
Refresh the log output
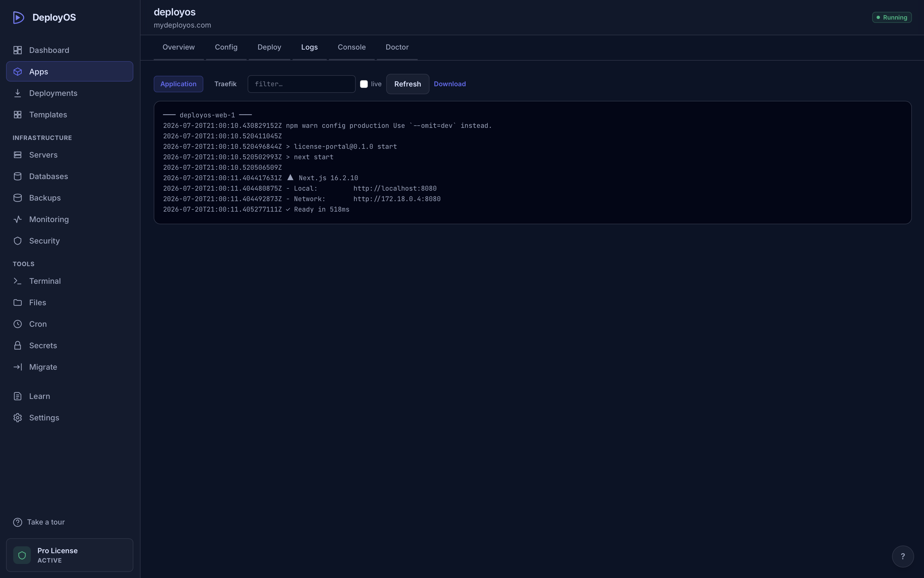(x=407, y=84)
